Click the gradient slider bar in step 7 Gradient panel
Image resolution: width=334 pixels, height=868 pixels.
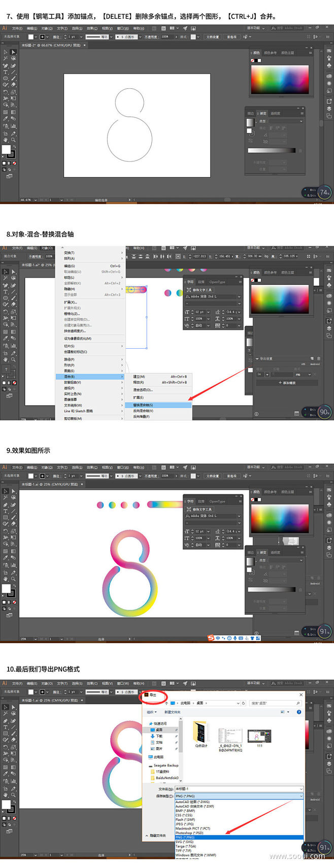tap(272, 150)
